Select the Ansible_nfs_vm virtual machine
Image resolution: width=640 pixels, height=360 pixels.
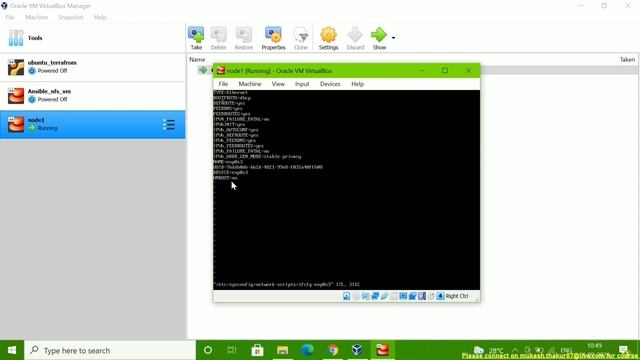point(93,96)
